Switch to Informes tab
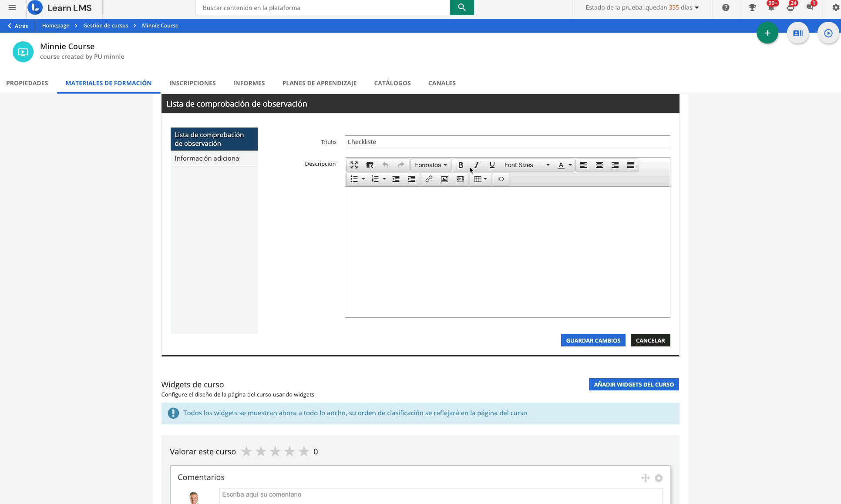The height and width of the screenshot is (504, 841). tap(249, 83)
